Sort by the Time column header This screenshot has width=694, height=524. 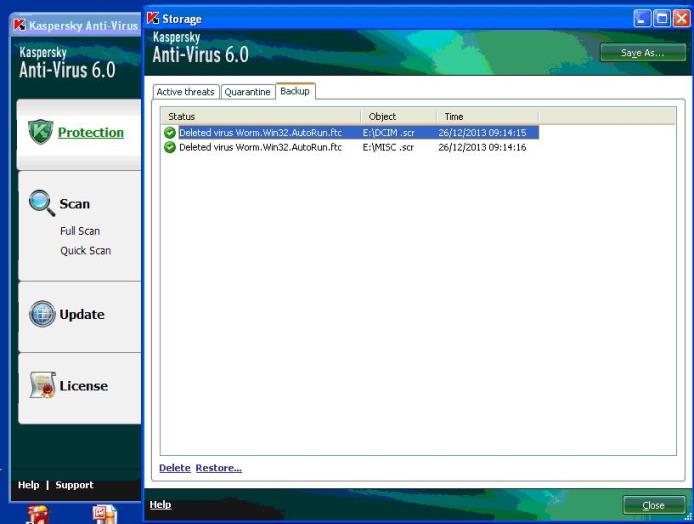[x=488, y=116]
